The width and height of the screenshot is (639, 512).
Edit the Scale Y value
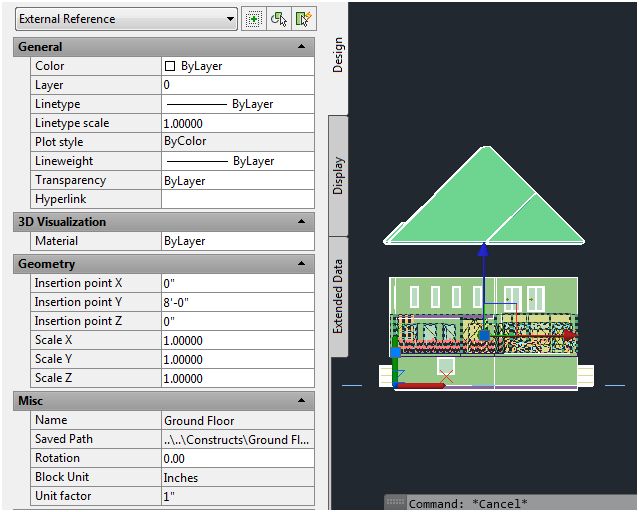pos(238,359)
